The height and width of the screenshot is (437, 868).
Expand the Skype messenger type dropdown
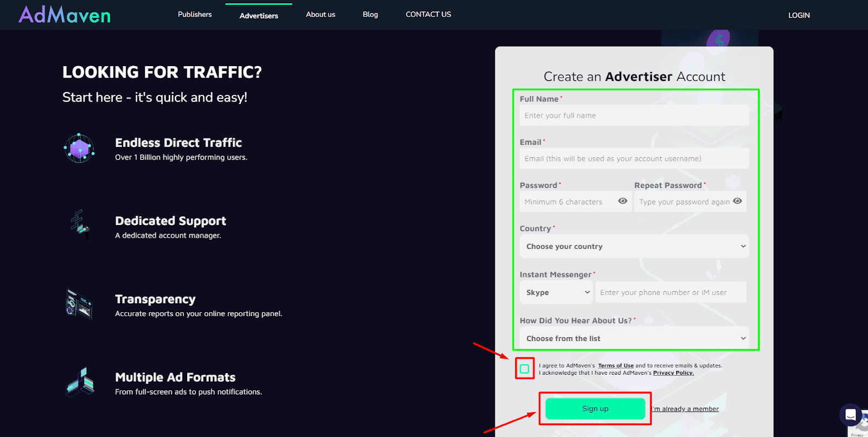point(557,292)
